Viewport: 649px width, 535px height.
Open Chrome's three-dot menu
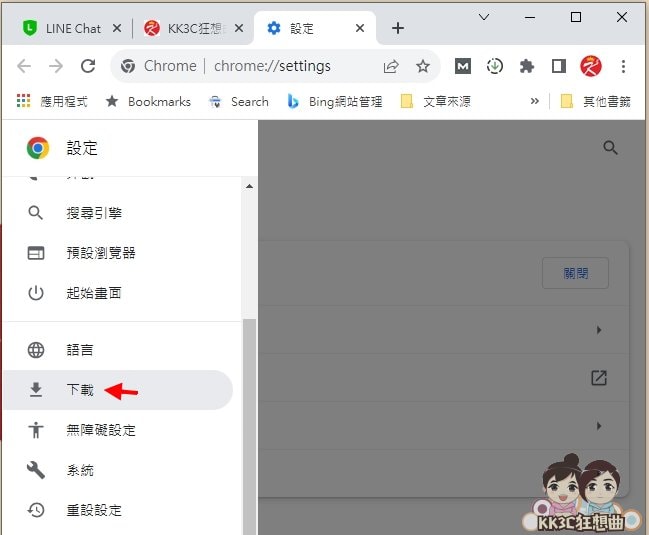(623, 66)
